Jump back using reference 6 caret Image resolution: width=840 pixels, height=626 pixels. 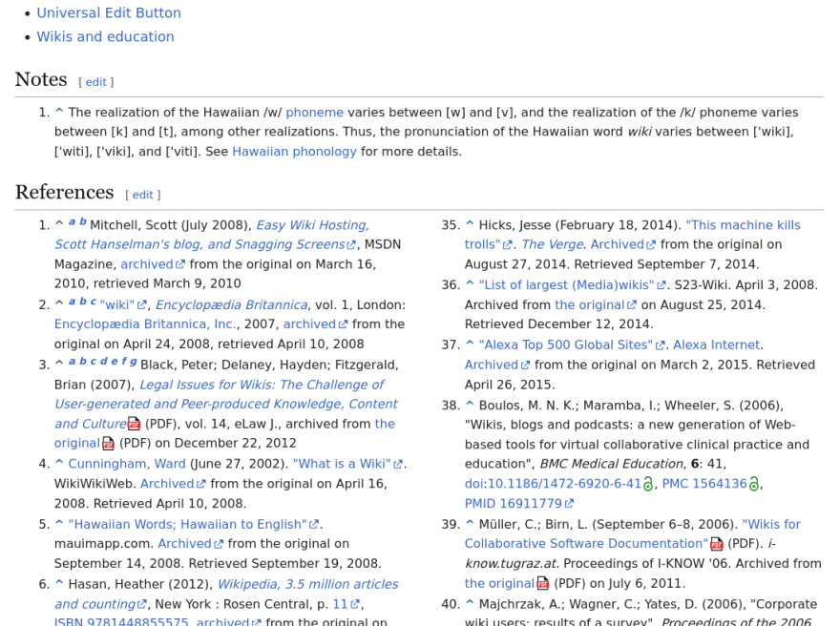click(59, 584)
